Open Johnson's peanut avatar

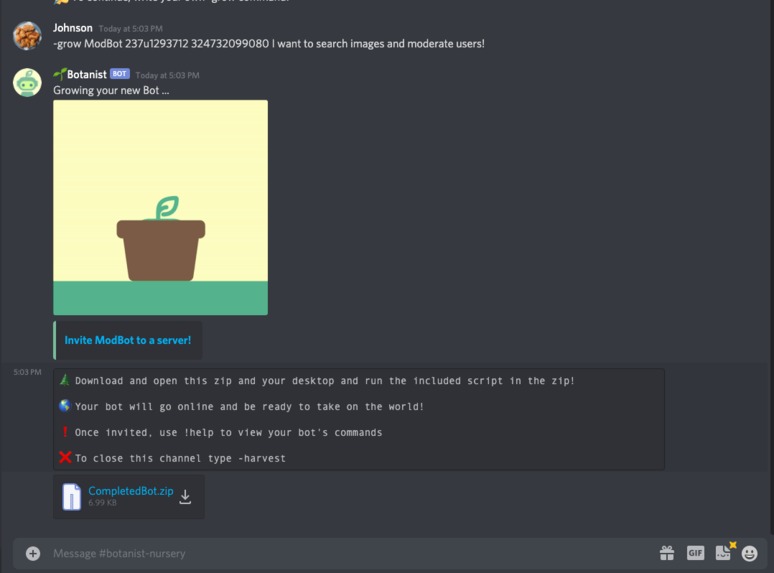(27, 36)
